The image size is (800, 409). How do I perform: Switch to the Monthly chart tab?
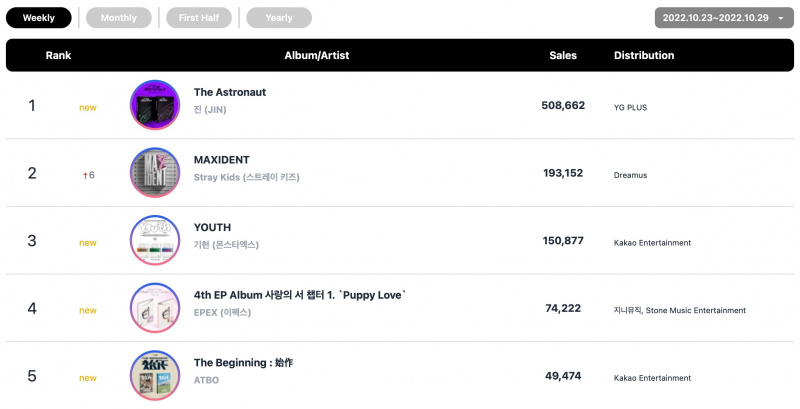(x=119, y=18)
